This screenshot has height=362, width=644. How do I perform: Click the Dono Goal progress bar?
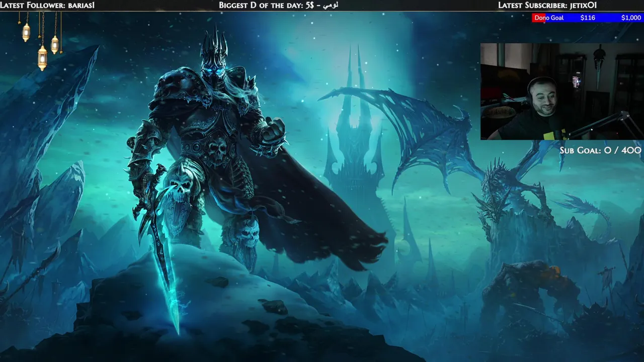point(588,18)
